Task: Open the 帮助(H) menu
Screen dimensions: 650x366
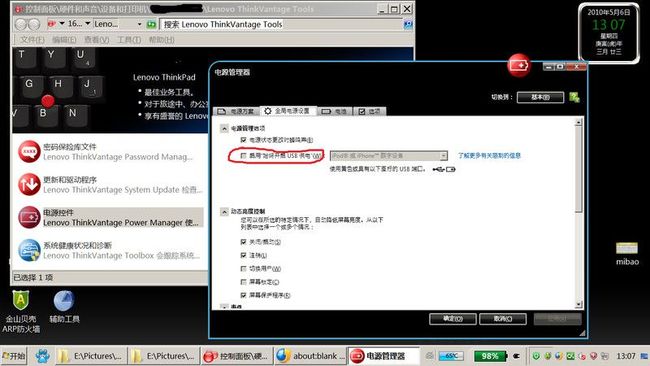Action: pyautogui.click(x=161, y=40)
